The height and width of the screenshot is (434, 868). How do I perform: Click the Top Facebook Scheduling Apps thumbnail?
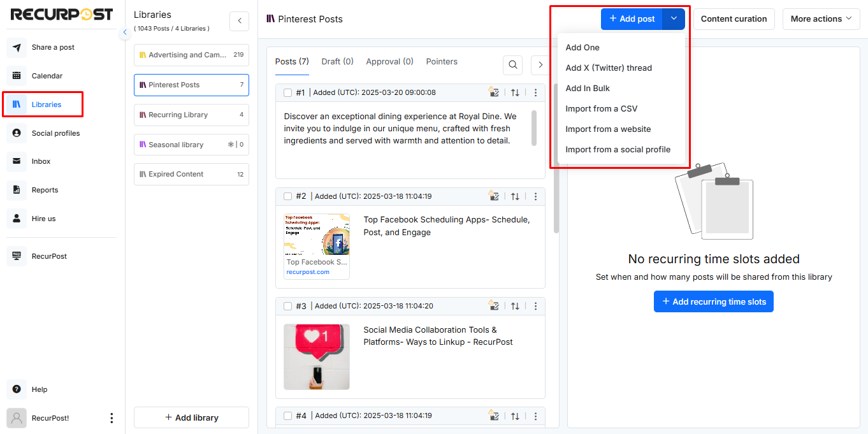(317, 235)
